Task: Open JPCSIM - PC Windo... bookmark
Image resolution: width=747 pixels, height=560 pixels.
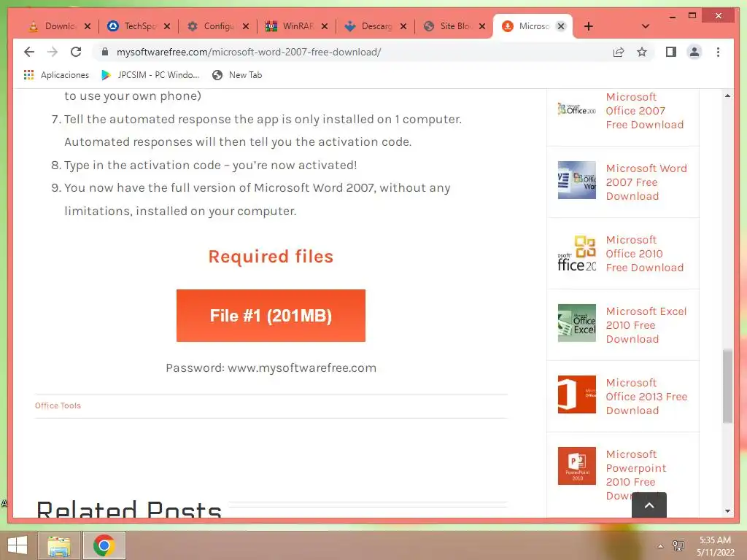Action: [150, 75]
